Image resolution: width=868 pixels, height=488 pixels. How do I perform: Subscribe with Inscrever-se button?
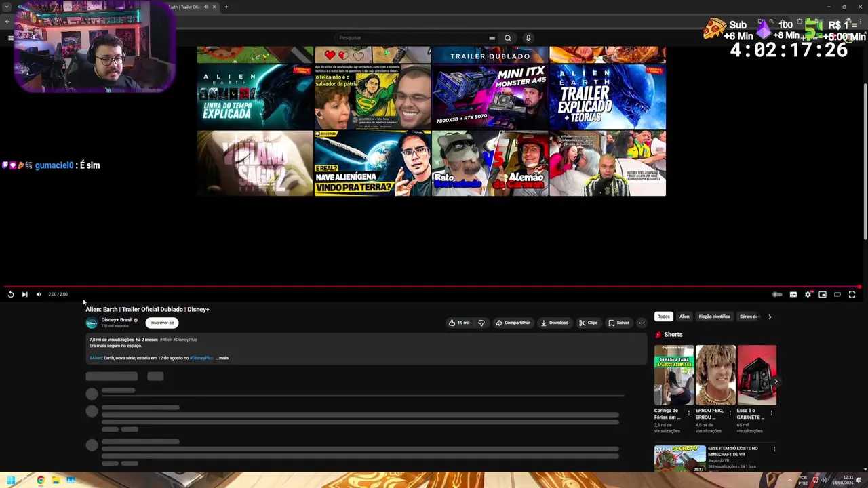(x=162, y=323)
